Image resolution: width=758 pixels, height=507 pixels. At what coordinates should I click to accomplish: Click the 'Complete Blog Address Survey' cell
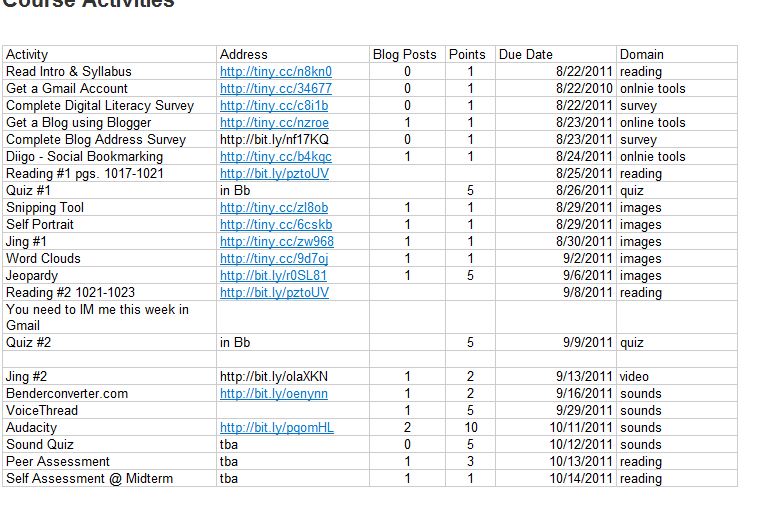tap(109, 139)
